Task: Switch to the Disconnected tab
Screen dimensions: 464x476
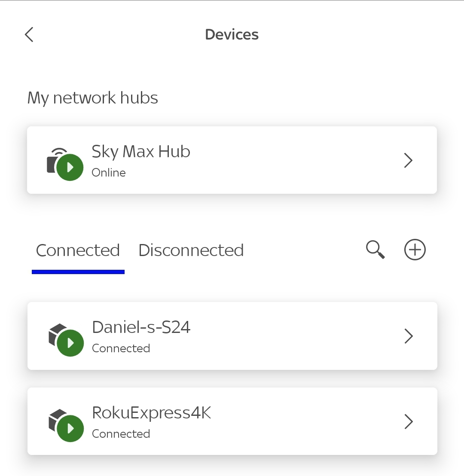Action: coord(191,250)
